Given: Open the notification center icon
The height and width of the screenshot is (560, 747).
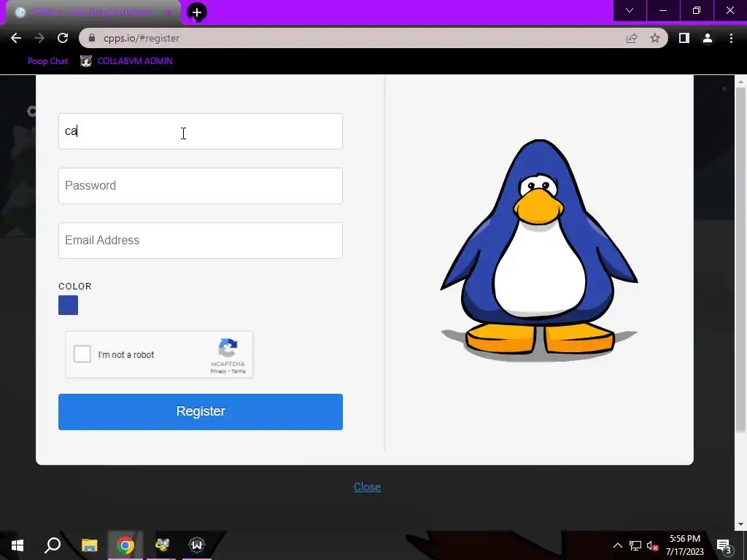Looking at the screenshot, I should 724,545.
